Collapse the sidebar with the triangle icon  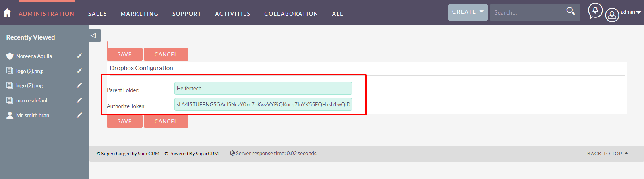(94, 35)
